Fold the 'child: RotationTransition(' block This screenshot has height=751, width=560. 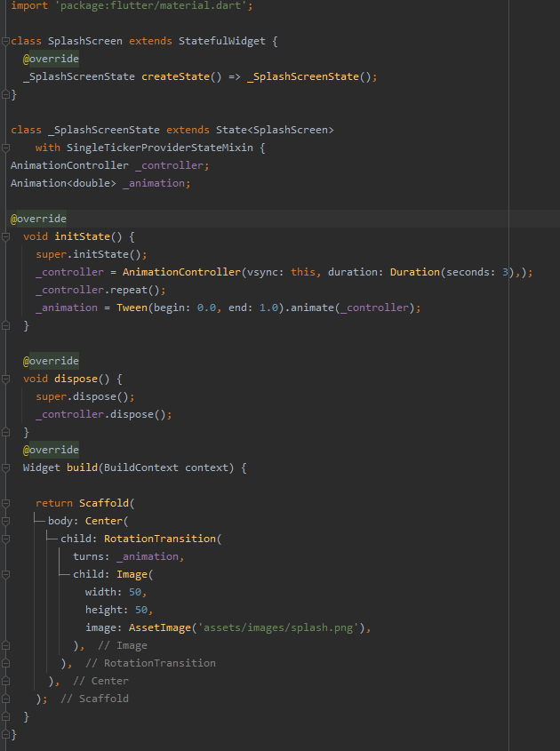[x=5, y=539]
